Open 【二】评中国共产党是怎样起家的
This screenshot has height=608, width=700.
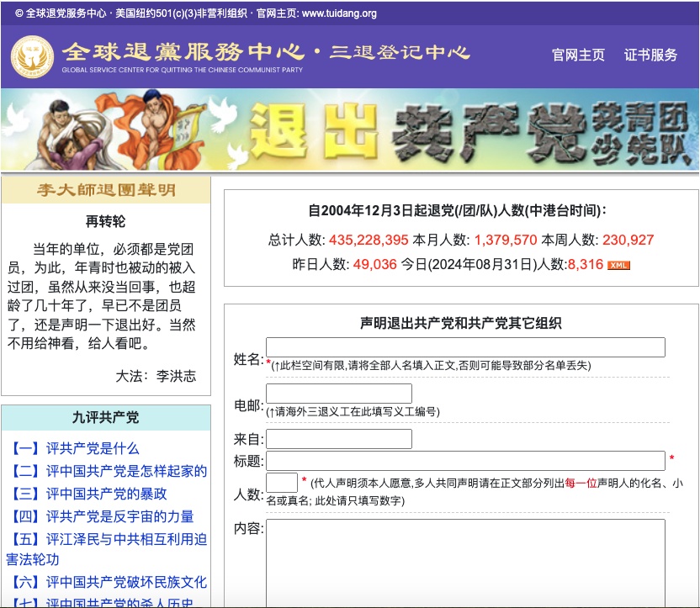tap(107, 471)
